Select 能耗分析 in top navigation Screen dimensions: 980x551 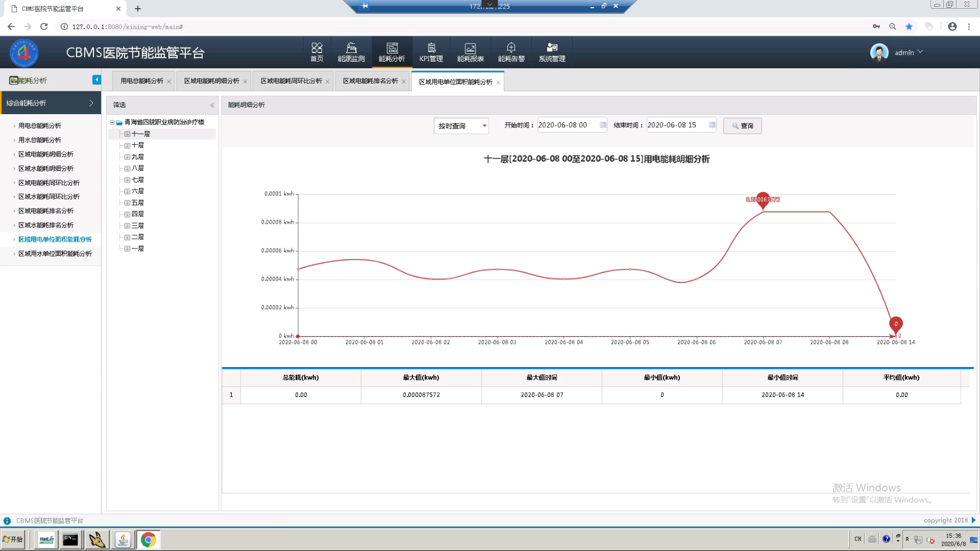[x=392, y=52]
